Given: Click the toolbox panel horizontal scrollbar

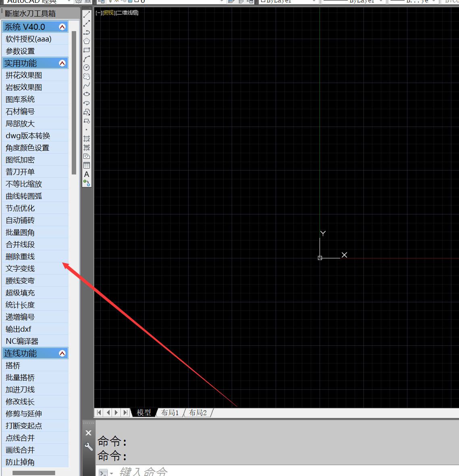Looking at the screenshot, I should 34,473.
